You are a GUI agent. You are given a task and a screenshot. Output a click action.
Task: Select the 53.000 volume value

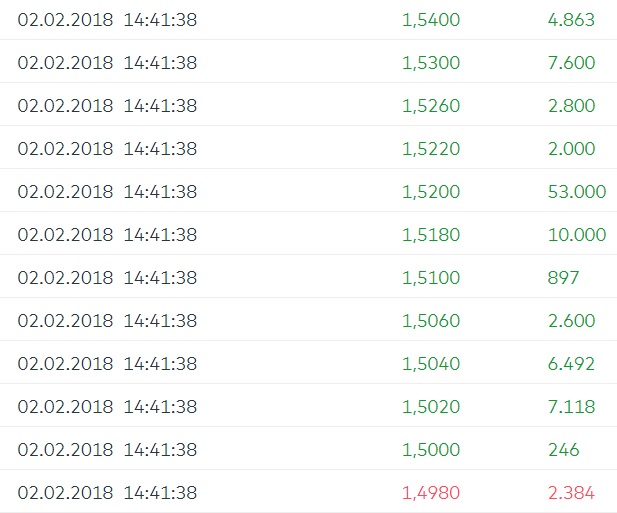point(577,192)
